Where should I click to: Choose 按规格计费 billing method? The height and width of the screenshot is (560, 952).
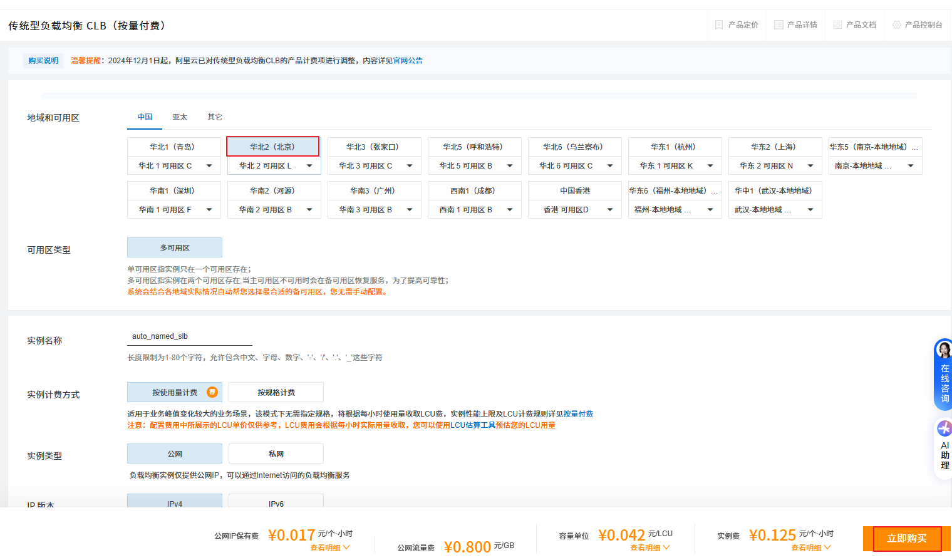tap(276, 392)
